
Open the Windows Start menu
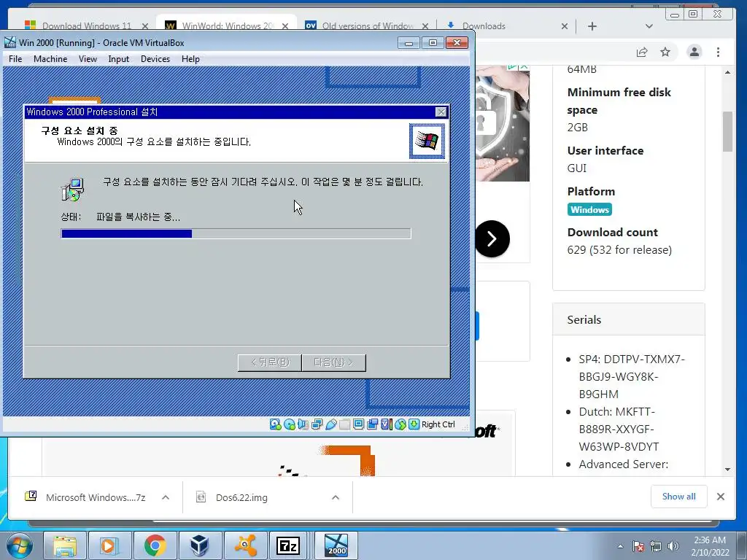(19, 545)
